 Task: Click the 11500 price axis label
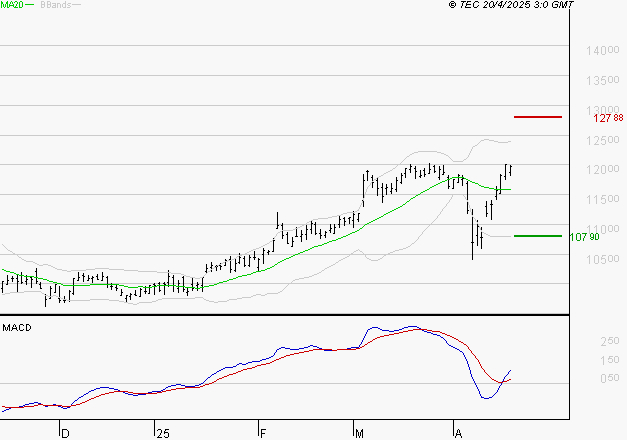point(603,199)
